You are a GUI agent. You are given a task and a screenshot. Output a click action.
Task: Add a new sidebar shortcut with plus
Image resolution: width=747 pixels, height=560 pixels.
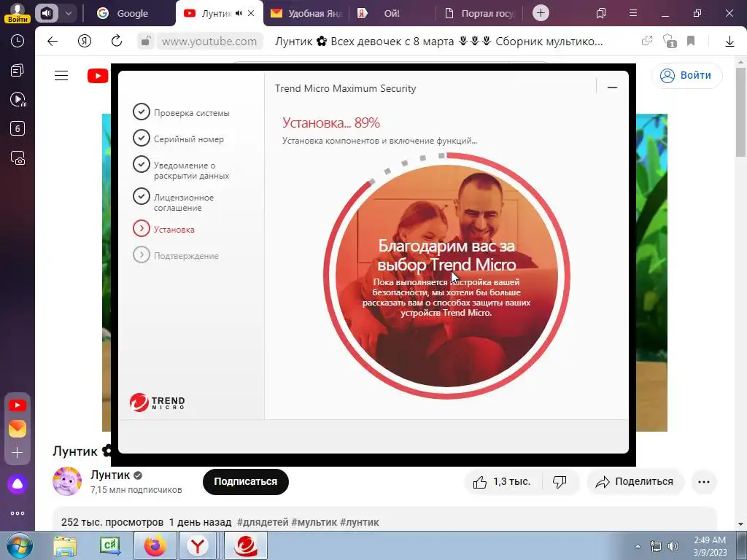click(x=18, y=452)
